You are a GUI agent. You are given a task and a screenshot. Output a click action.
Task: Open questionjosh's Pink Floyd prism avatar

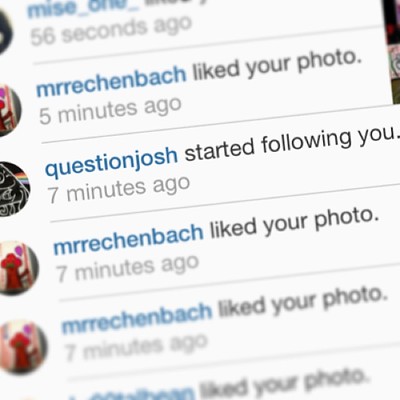13,189
